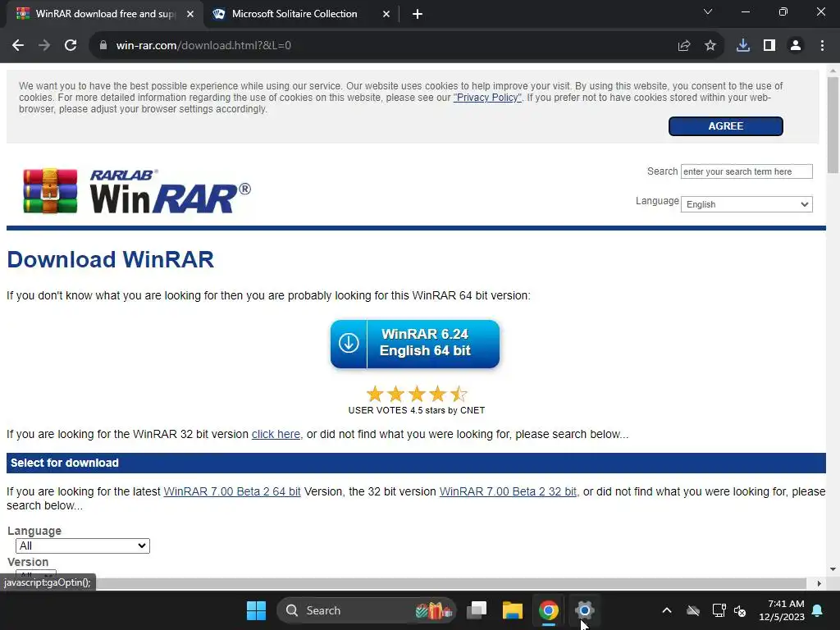The image size is (840, 630).
Task: Open Task View on the taskbar
Action: click(477, 610)
